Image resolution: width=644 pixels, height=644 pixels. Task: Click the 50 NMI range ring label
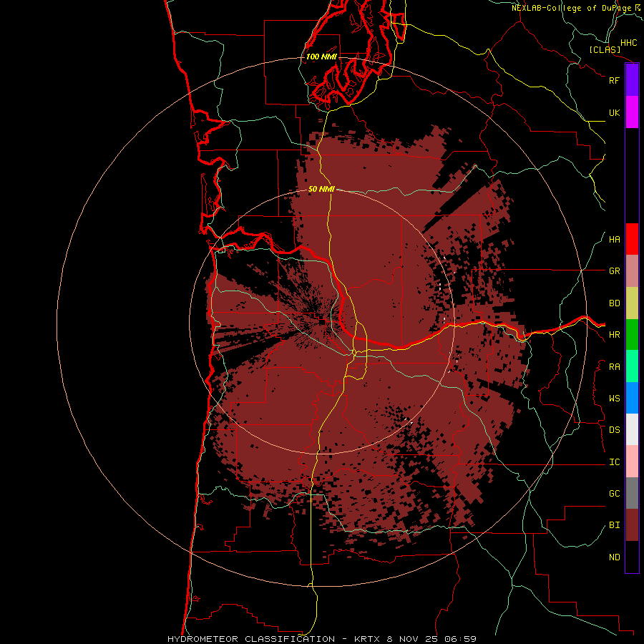click(x=321, y=189)
